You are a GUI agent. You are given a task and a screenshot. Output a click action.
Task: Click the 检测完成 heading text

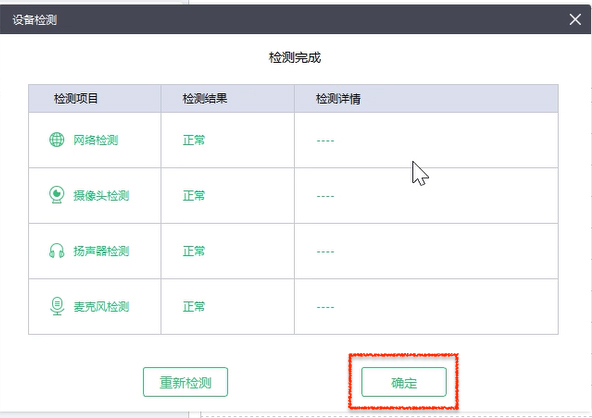tap(295, 58)
